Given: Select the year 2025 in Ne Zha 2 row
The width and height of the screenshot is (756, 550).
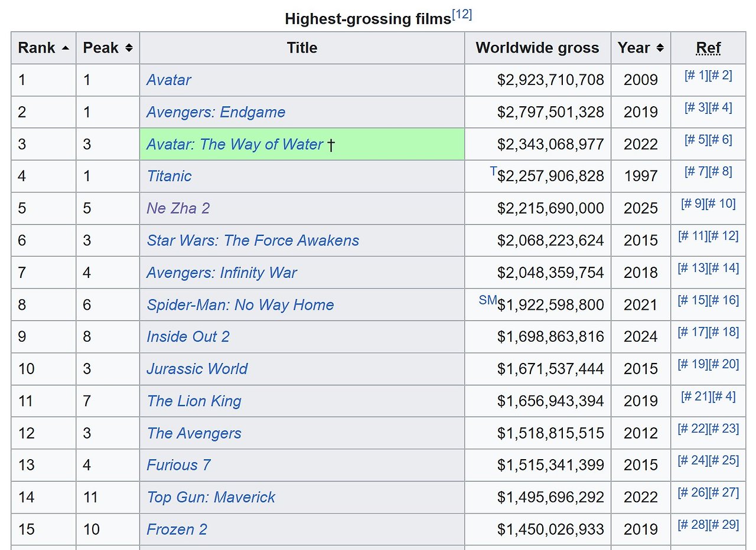Looking at the screenshot, I should click(641, 208).
